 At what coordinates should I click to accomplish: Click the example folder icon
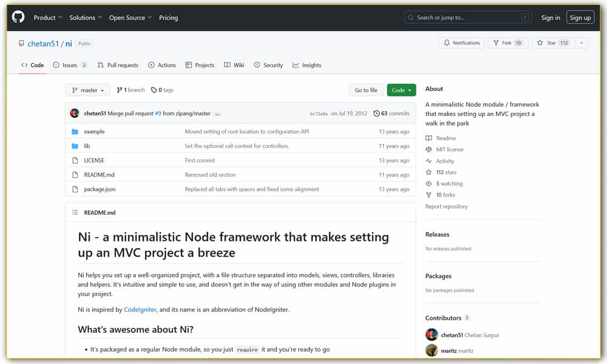pos(75,132)
